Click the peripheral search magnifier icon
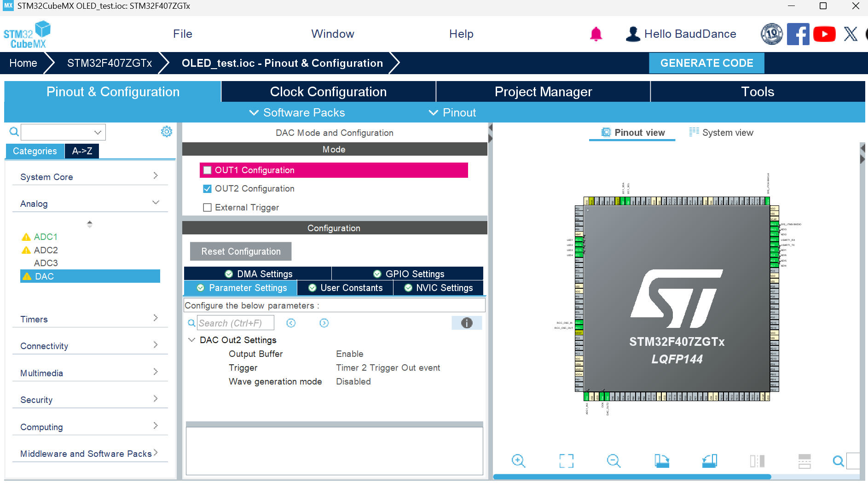 pos(14,132)
